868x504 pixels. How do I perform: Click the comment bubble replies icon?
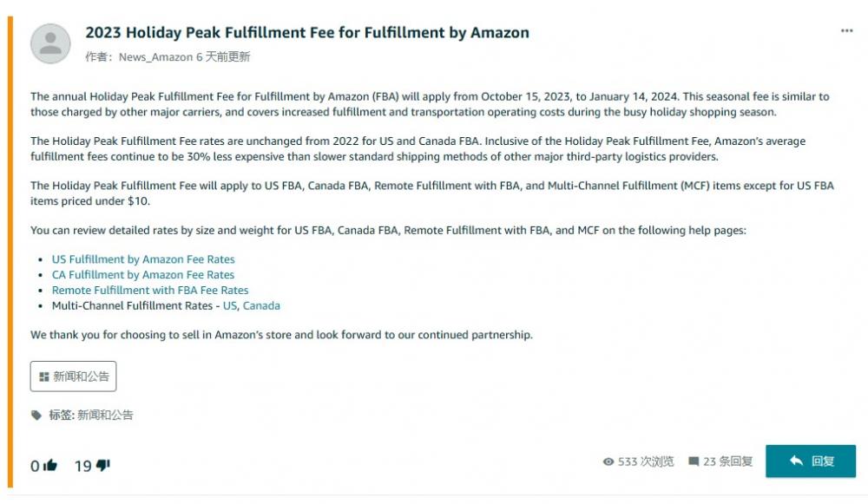[x=693, y=461]
